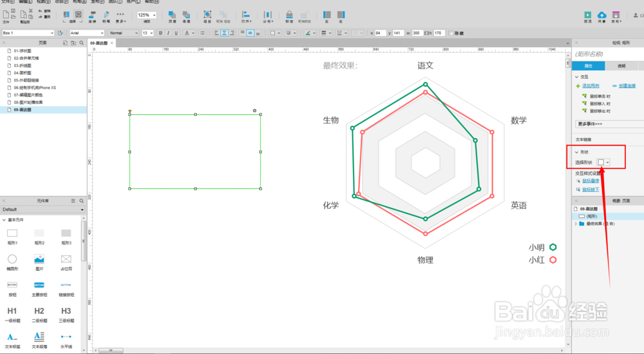Select the contained selection mode tool

point(78,14)
